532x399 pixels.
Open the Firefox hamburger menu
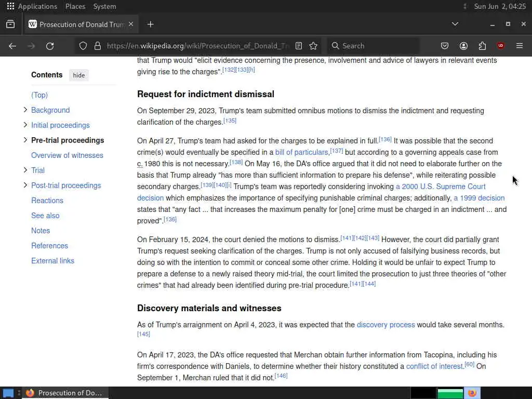coord(520,46)
